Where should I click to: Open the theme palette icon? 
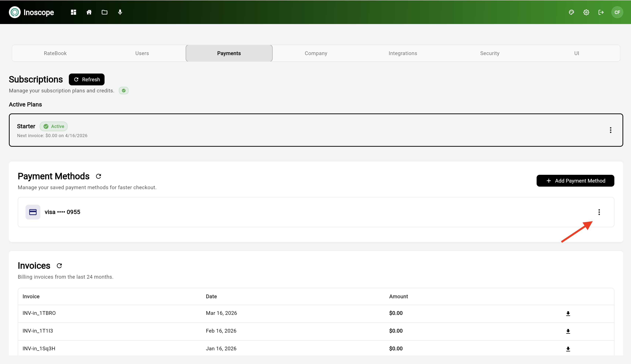point(571,12)
